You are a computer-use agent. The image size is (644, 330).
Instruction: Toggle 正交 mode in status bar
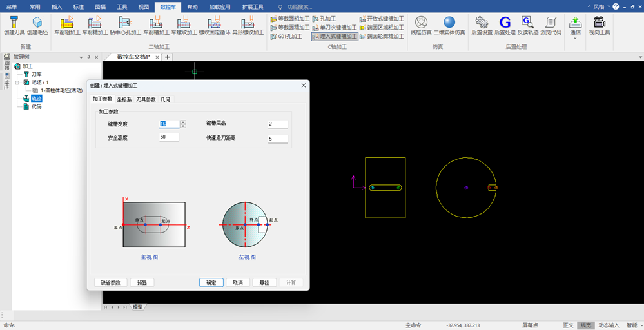(x=569, y=325)
